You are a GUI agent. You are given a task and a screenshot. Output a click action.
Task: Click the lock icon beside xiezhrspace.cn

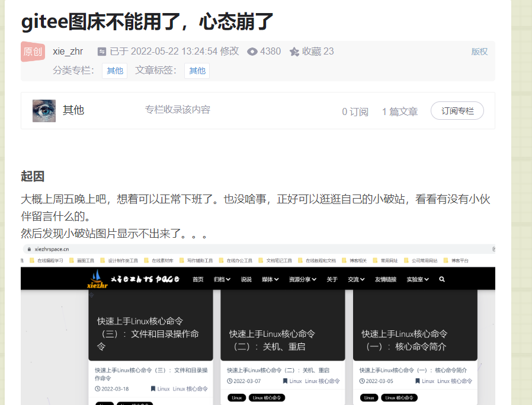(29, 249)
